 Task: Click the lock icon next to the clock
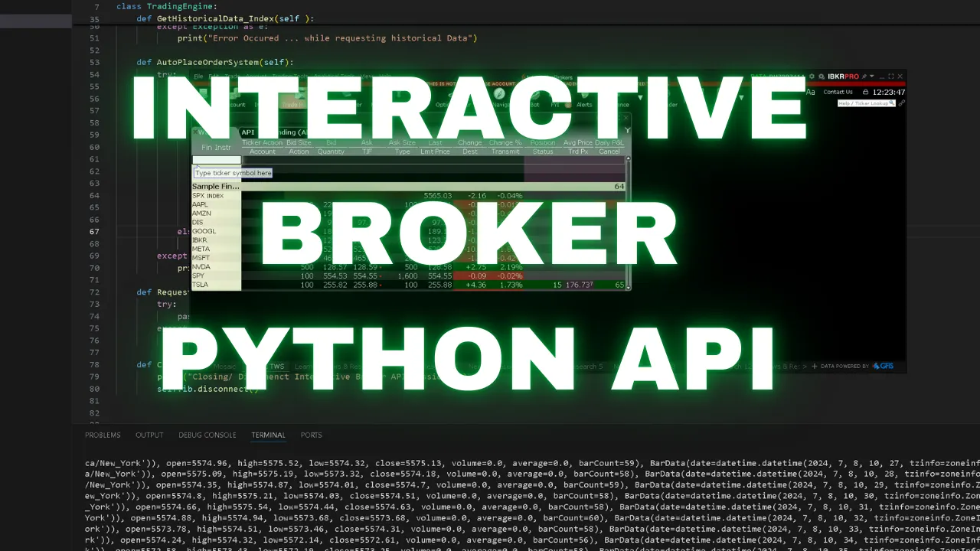[x=866, y=92]
